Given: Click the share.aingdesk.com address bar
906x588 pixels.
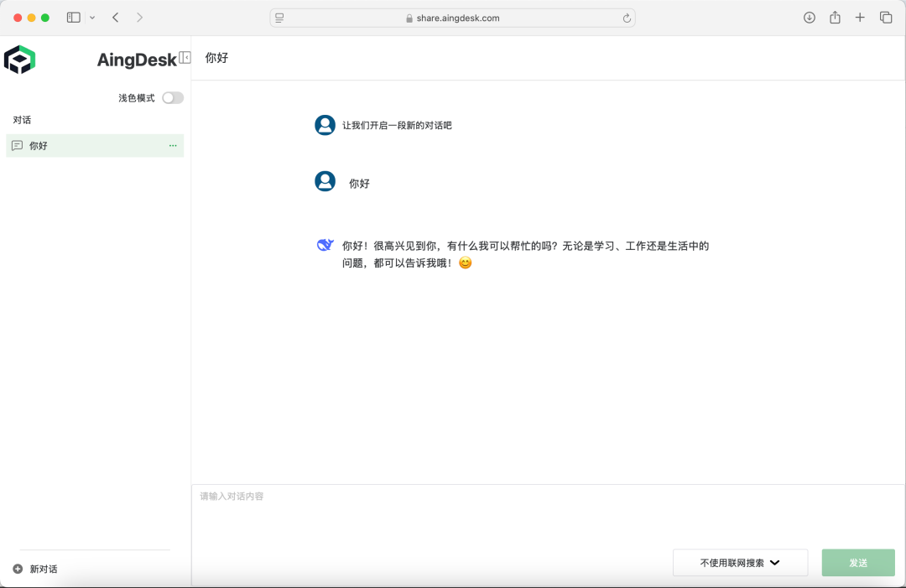Looking at the screenshot, I should (x=453, y=18).
